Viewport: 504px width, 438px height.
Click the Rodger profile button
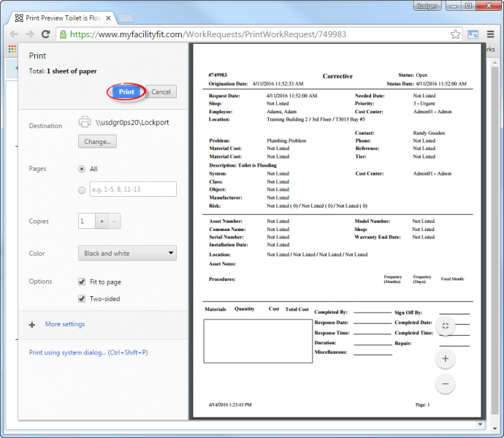pos(427,6)
